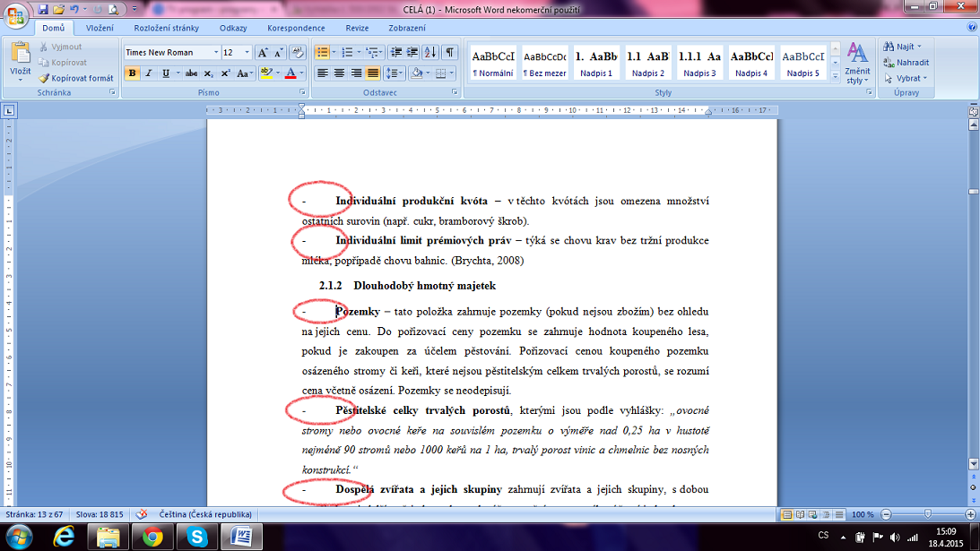Click the Grow Font icon
The width and height of the screenshot is (980, 551).
[263, 53]
